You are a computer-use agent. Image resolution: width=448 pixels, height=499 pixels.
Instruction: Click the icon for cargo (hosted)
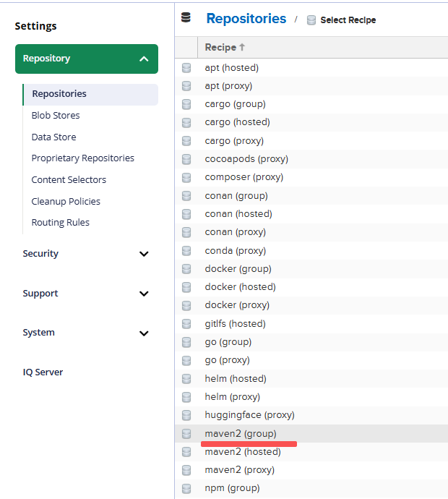186,122
